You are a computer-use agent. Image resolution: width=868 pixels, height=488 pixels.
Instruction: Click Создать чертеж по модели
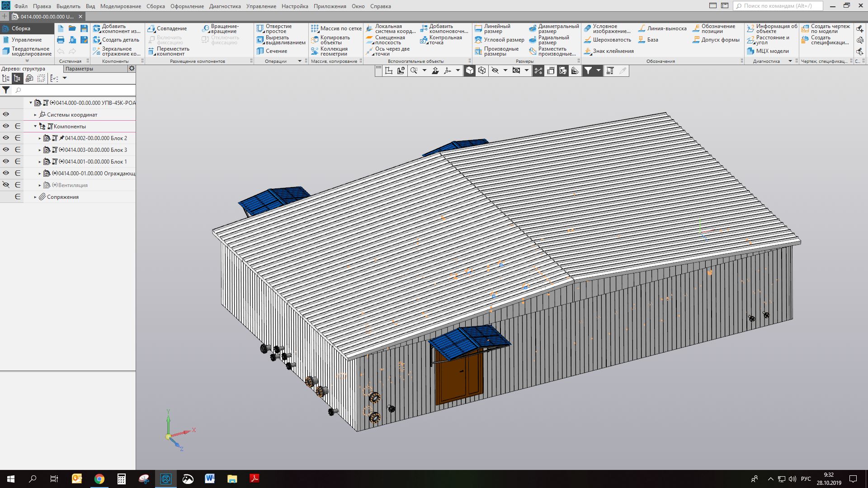pos(826,28)
